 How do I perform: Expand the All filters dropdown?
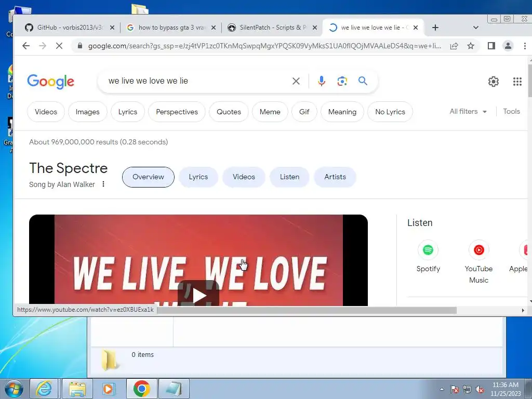(468, 111)
